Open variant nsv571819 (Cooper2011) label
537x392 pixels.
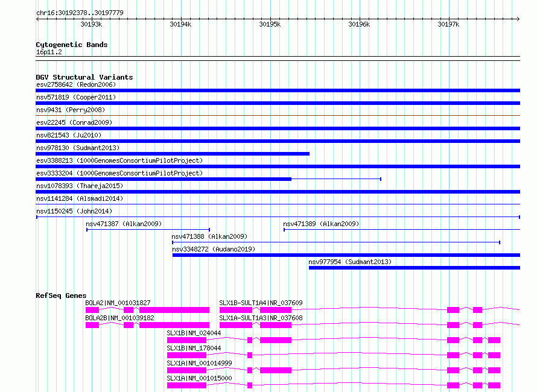pos(76,97)
